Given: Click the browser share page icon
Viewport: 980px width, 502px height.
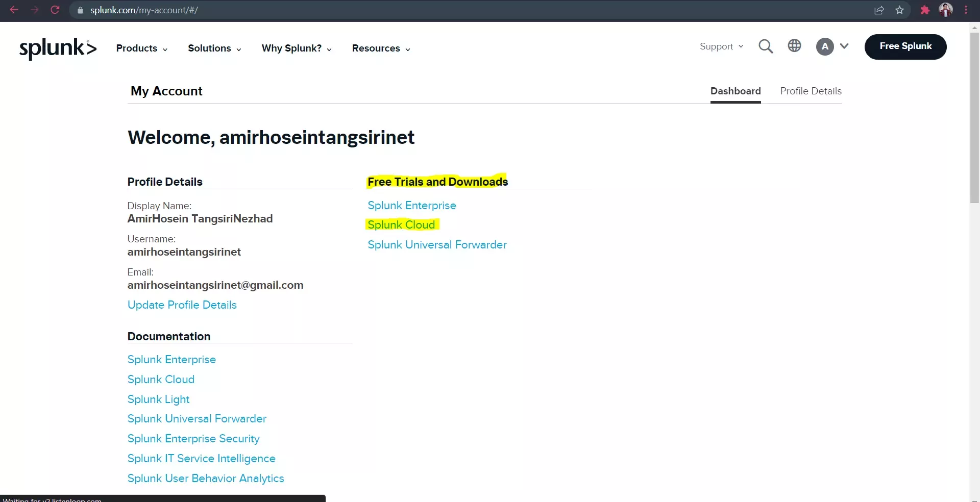Looking at the screenshot, I should (x=879, y=10).
